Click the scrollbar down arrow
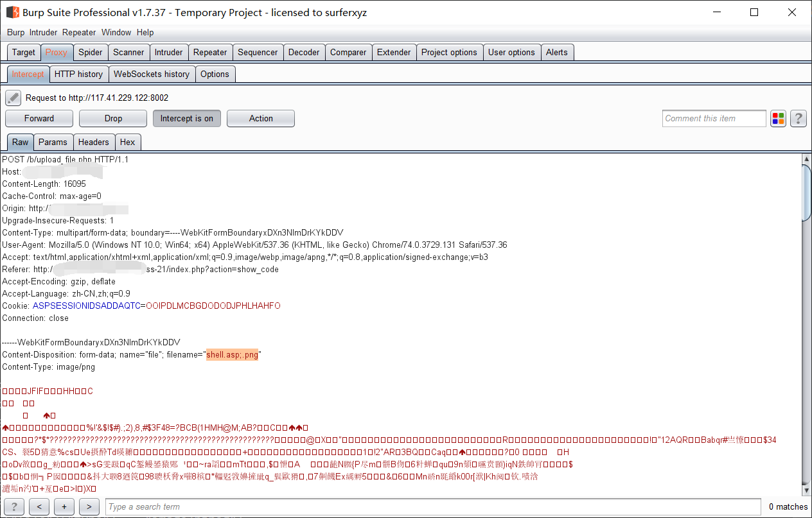This screenshot has height=518, width=812. click(x=807, y=489)
